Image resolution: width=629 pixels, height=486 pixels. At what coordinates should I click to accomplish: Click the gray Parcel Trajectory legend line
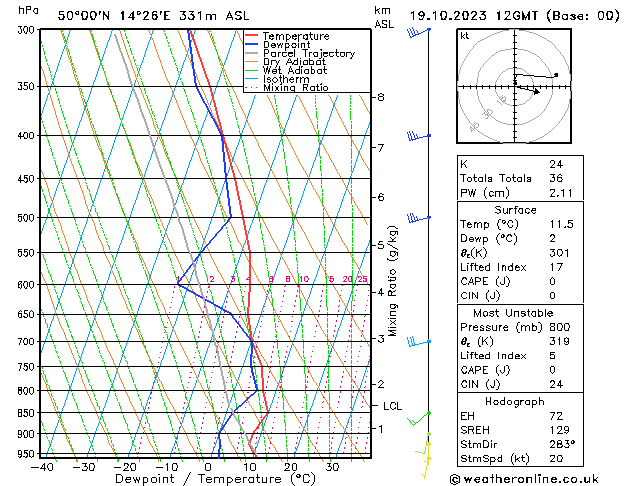pos(251,53)
